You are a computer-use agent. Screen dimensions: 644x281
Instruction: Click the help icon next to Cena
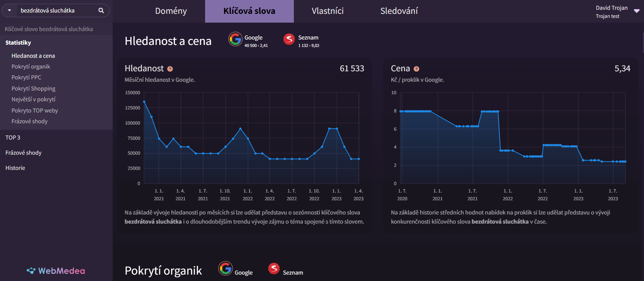tap(417, 69)
